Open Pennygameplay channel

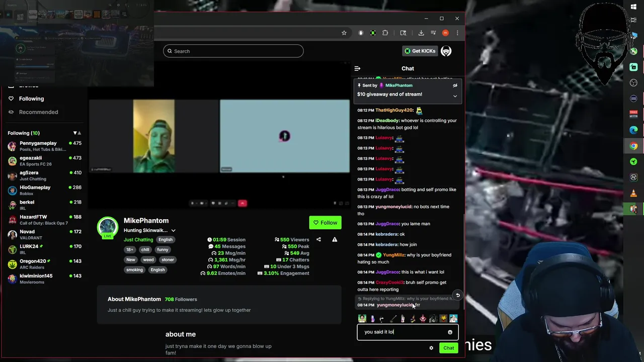[x=44, y=146]
